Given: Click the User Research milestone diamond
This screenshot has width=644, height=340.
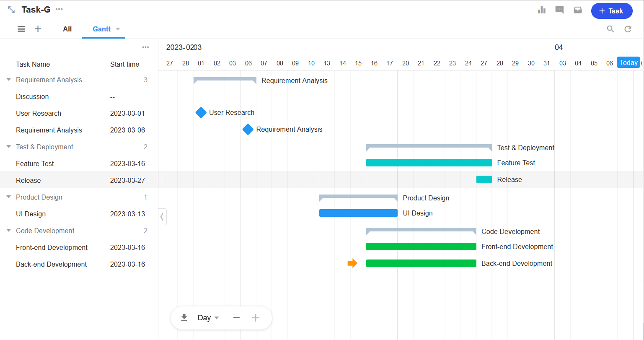Looking at the screenshot, I should tap(201, 112).
